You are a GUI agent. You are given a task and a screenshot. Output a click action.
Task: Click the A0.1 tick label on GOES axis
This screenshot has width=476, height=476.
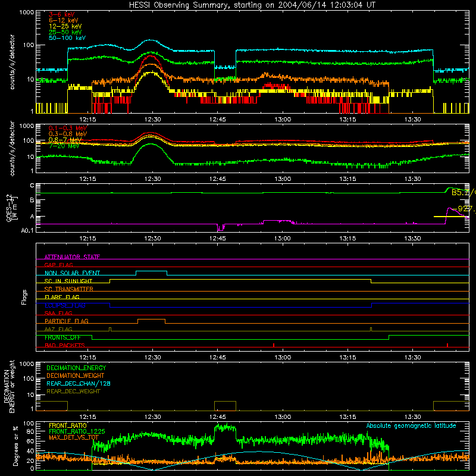pyautogui.click(x=27, y=231)
